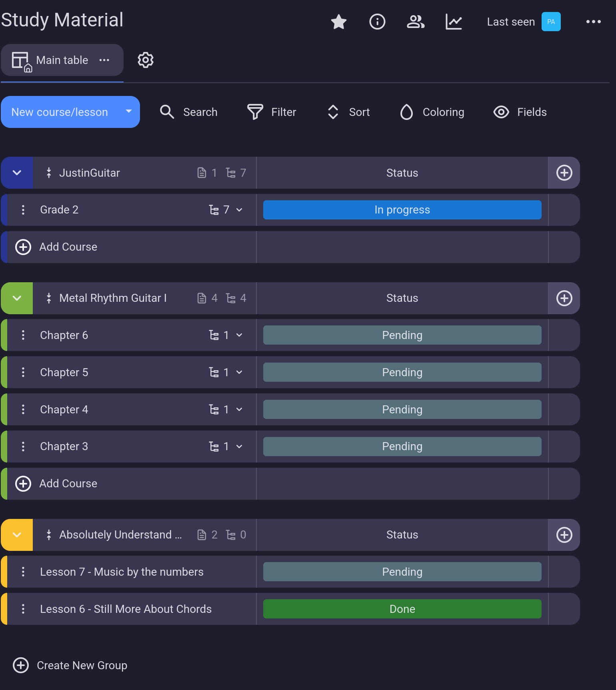Change the Done status of Lesson 6

coord(402,609)
